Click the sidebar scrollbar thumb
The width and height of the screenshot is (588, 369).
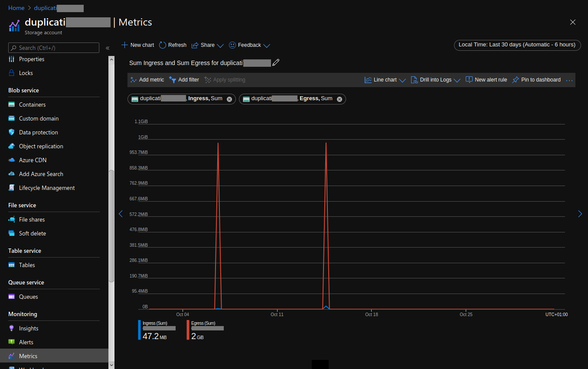(111, 226)
